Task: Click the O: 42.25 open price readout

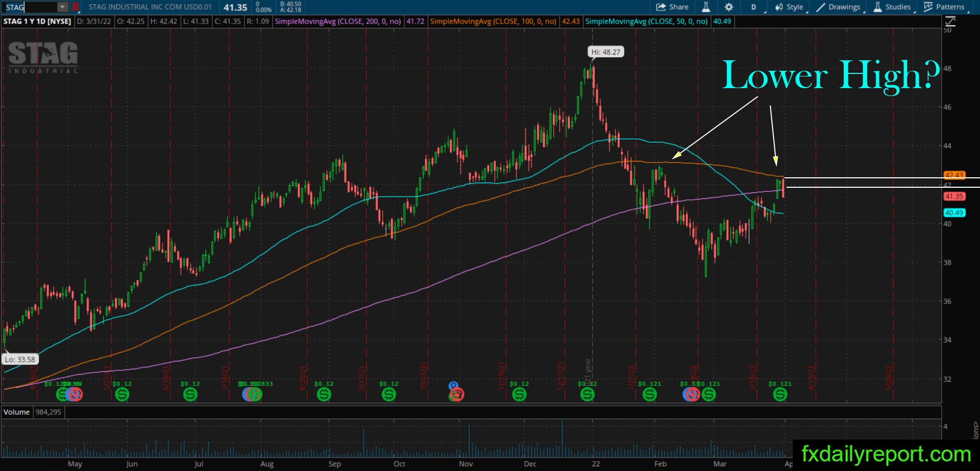Action: click(x=131, y=22)
